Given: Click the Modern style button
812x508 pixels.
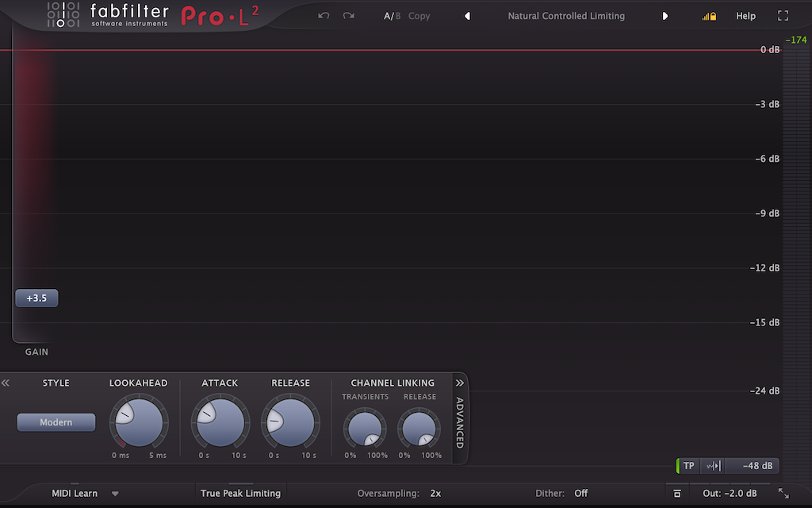Looking at the screenshot, I should 56,422.
